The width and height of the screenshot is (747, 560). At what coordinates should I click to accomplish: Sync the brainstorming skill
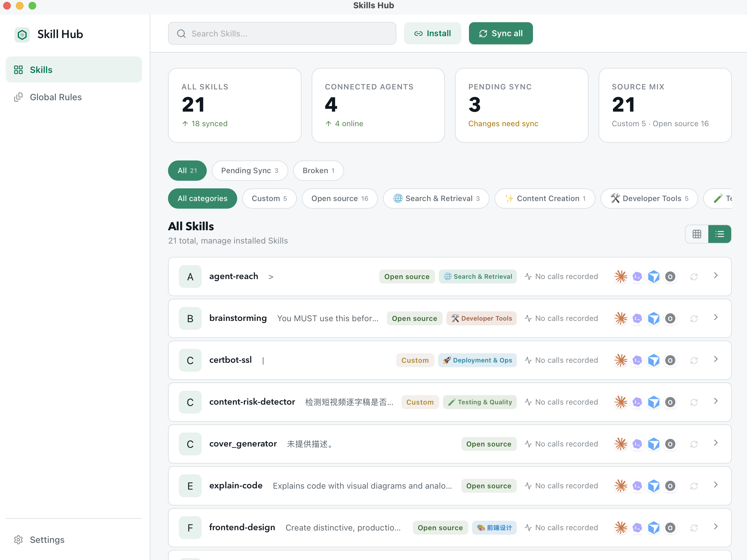[x=694, y=318]
